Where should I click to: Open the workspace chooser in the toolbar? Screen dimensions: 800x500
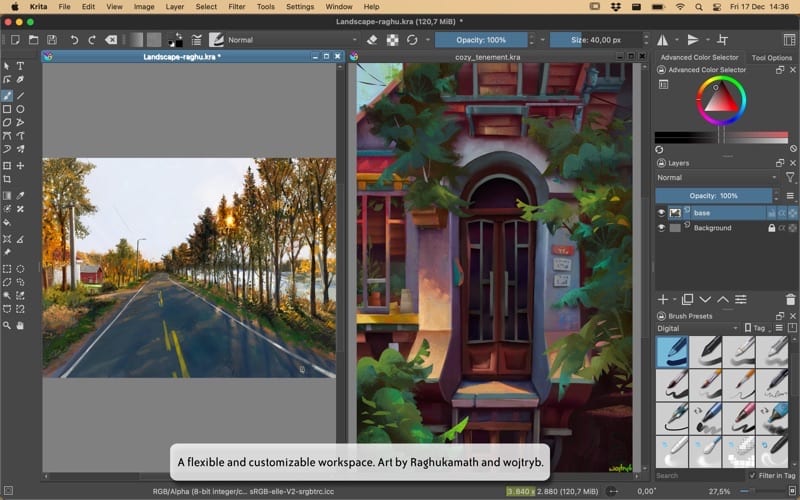(789, 40)
